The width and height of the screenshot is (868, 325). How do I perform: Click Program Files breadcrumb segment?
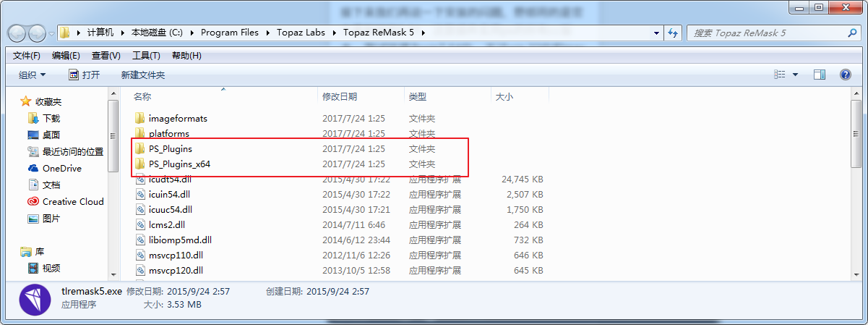point(229,33)
